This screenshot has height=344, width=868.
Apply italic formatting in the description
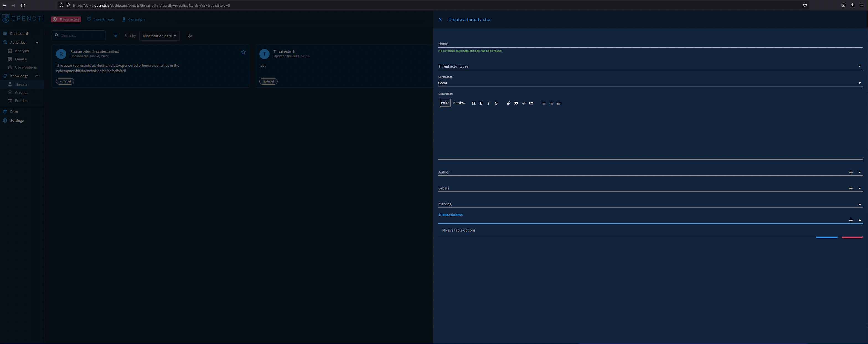pos(489,103)
